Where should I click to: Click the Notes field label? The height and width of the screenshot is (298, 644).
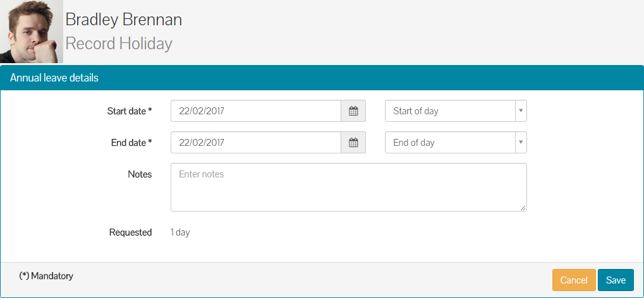click(x=140, y=174)
